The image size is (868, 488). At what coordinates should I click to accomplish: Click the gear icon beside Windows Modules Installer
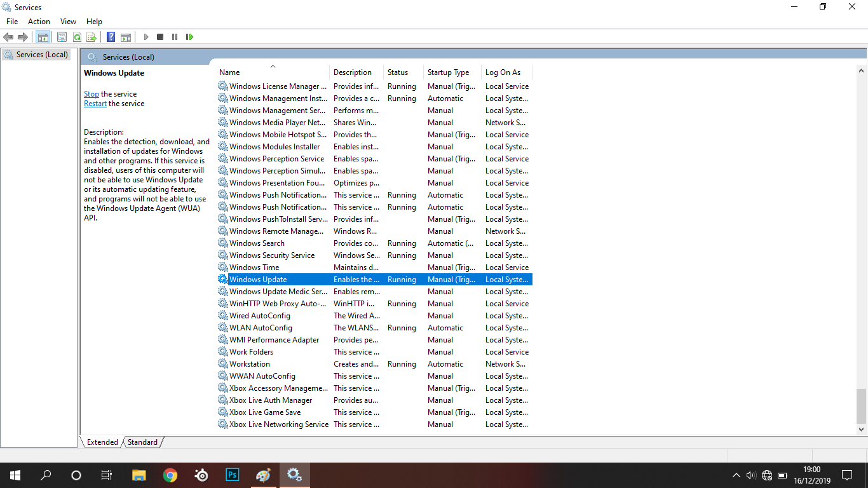pyautogui.click(x=222, y=147)
